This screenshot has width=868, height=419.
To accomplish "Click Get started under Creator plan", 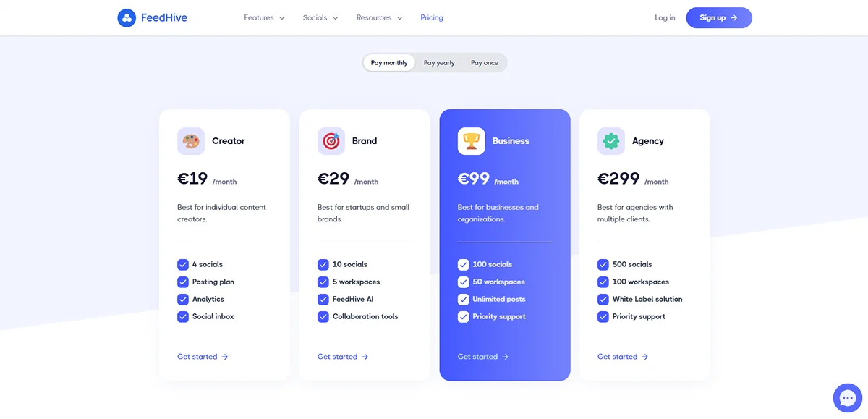I will pos(197,356).
